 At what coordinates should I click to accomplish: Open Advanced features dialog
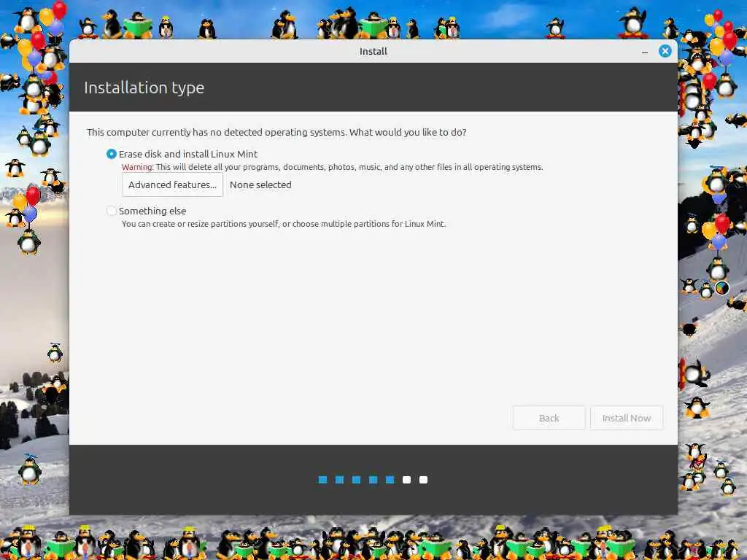[x=172, y=184]
